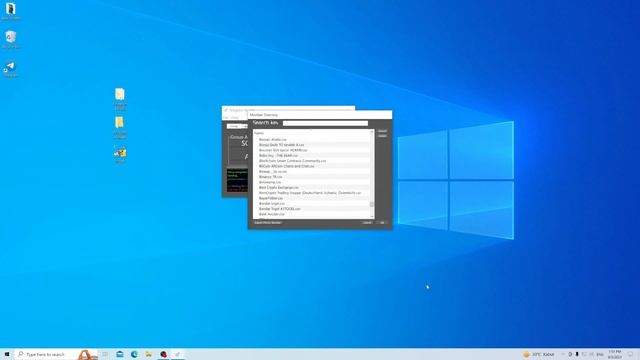This screenshot has width=640, height=360.
Task: Open the taskbar clock and date
Action: click(x=615, y=354)
